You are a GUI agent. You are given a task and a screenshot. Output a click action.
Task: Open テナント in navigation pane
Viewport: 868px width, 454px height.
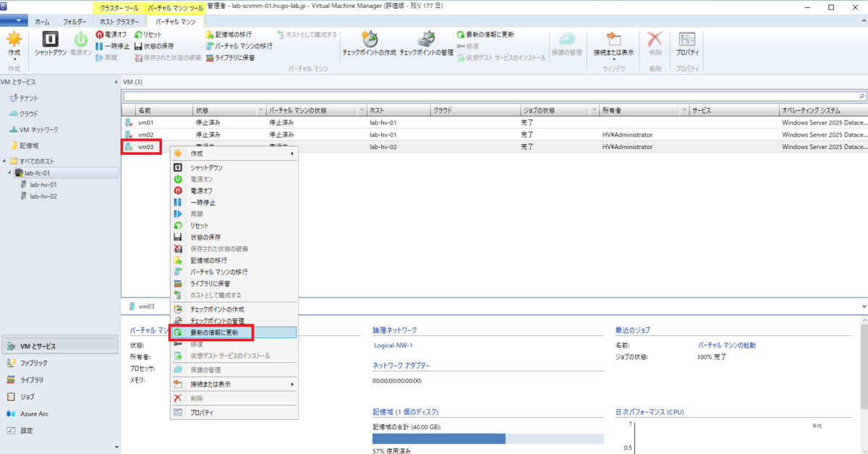click(x=24, y=98)
